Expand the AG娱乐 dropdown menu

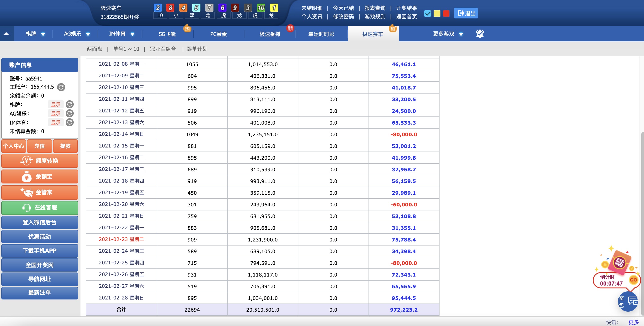pos(88,34)
